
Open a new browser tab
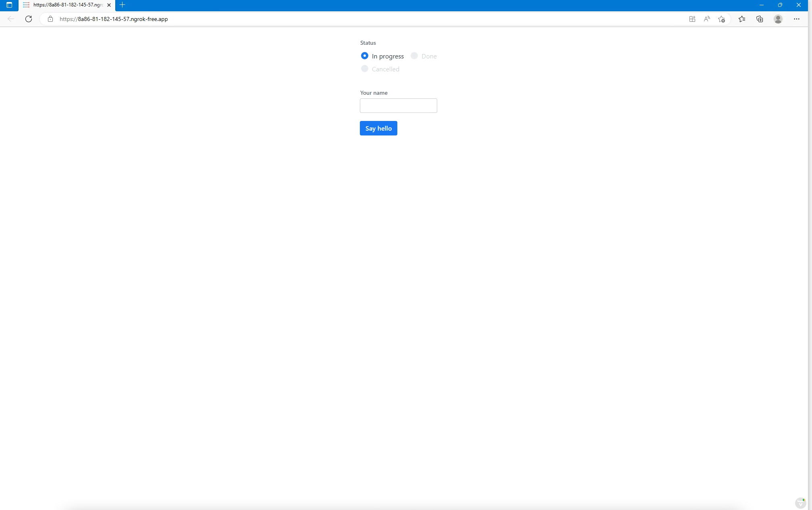click(123, 5)
